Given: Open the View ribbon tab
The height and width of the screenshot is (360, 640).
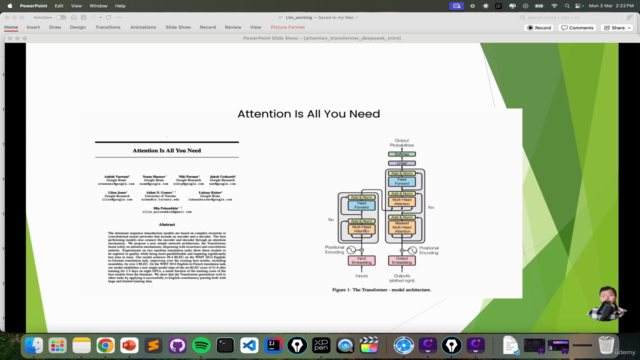Looking at the screenshot, I should tap(256, 27).
